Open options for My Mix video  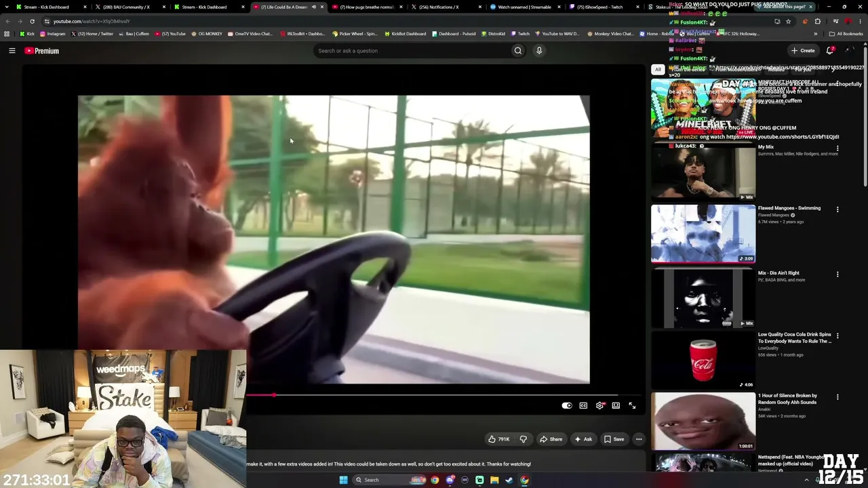pos(837,148)
